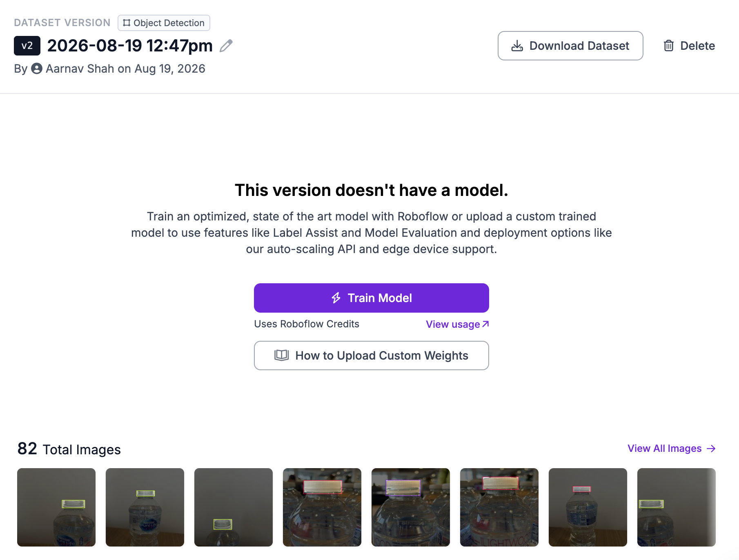Screen dimensions: 739x560
Task: Click the v2 version badge
Action: point(27,46)
